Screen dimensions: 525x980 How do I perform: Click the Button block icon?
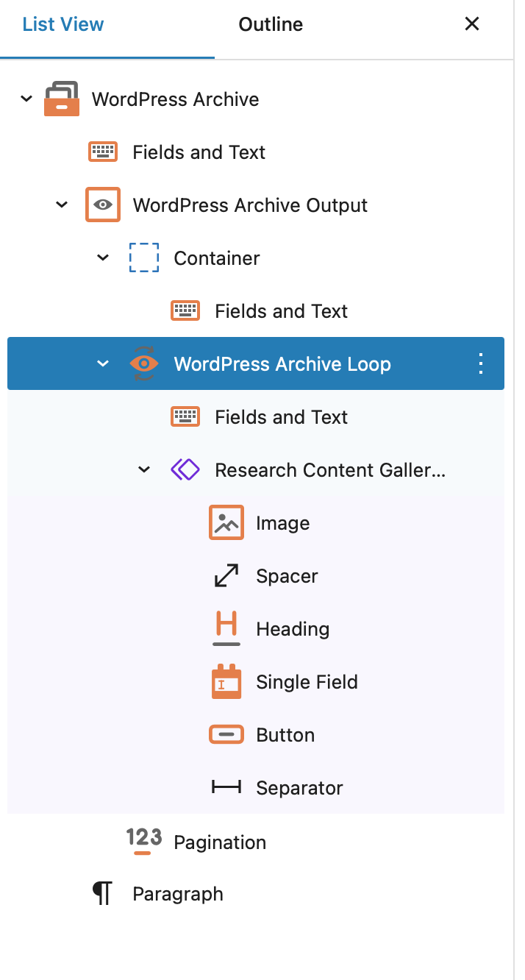(226, 735)
